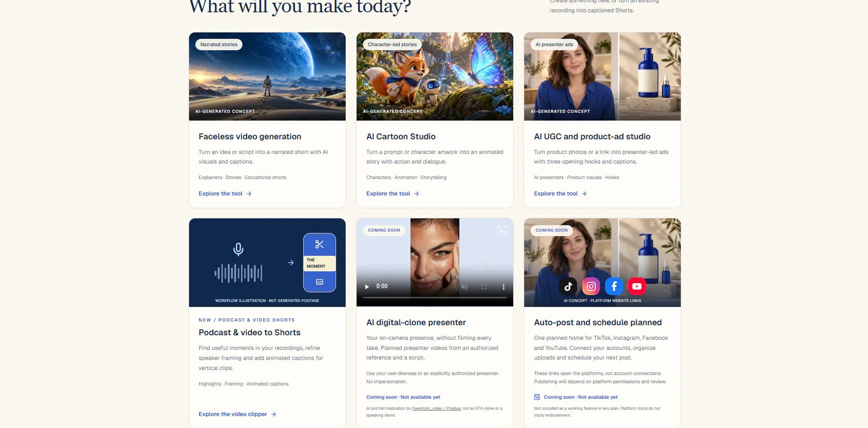The height and width of the screenshot is (428, 868).
Task: Click the Instagram icon on Auto-post card
Action: [591, 286]
